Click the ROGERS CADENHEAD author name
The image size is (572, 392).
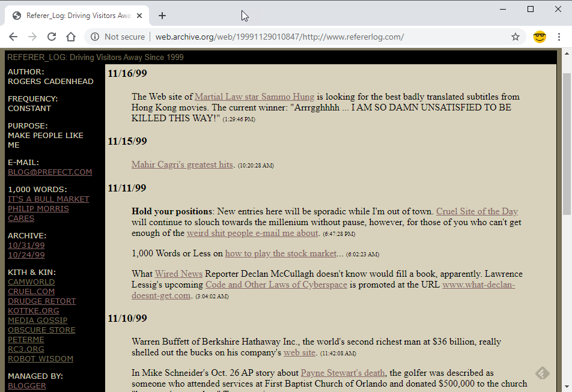[x=50, y=81]
